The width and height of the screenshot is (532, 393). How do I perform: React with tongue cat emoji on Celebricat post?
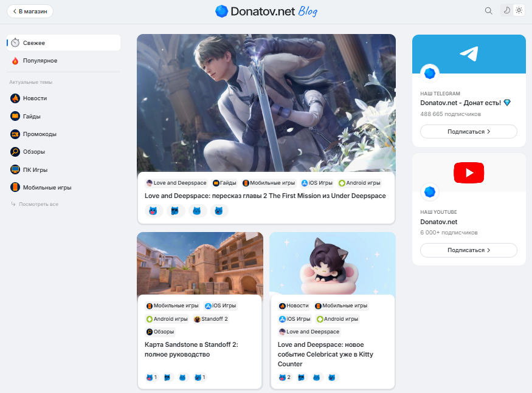[285, 377]
